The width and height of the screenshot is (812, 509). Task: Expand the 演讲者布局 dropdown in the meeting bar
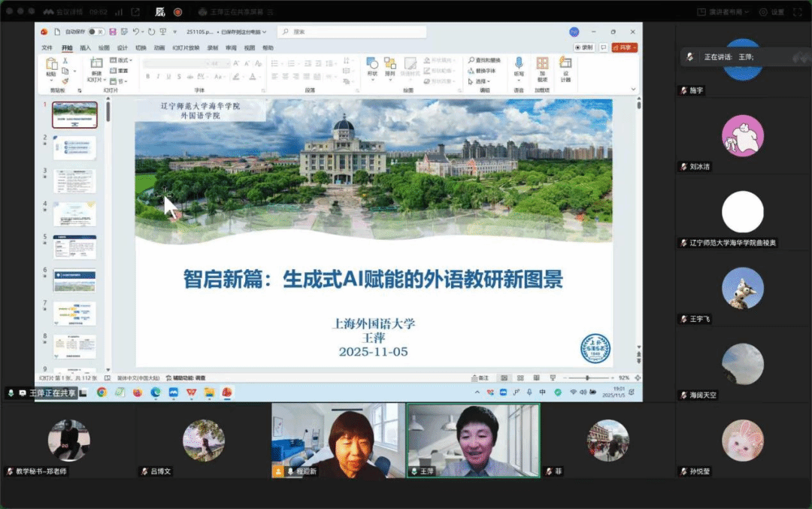coord(724,12)
